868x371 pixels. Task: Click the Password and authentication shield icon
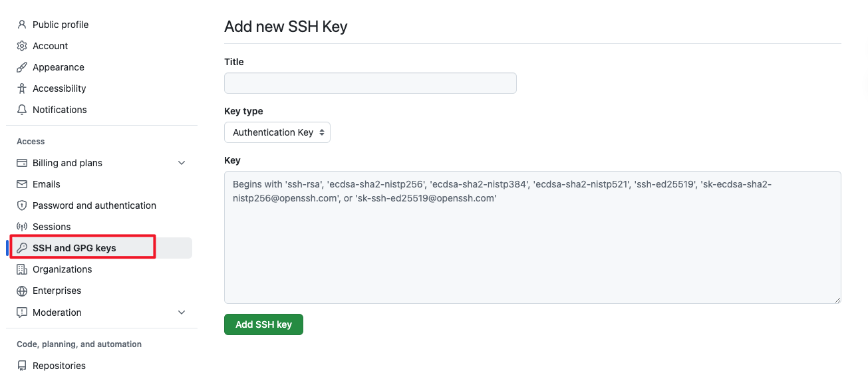[22, 205]
